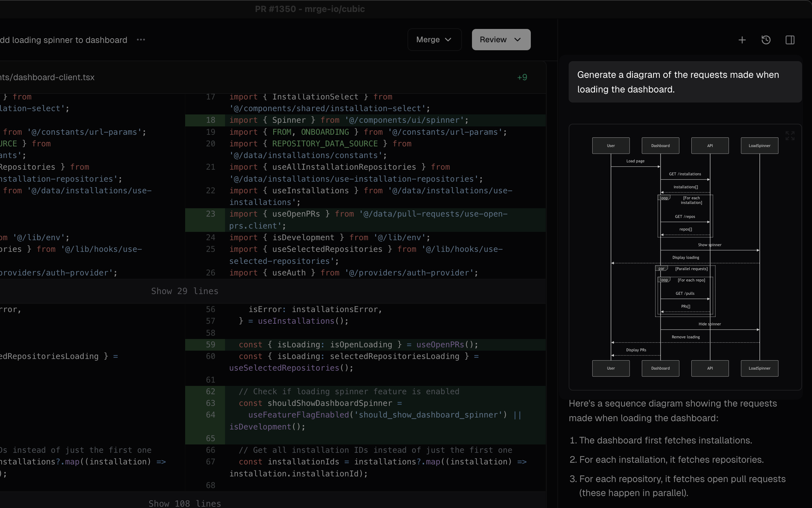812x508 pixels.
Task: Click the bottom User node in diagram
Action: [x=611, y=368]
